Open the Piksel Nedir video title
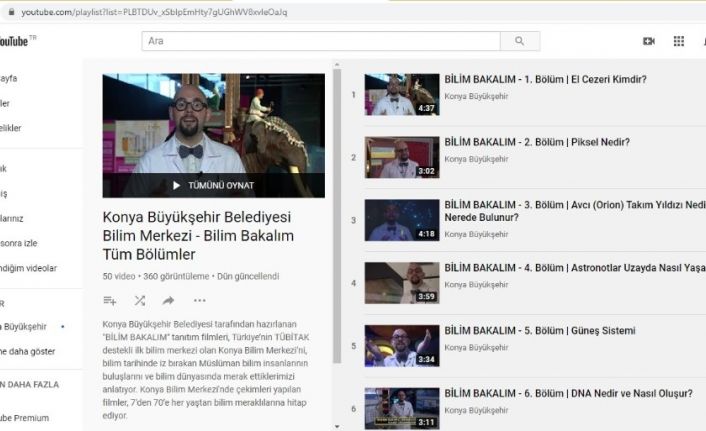This screenshot has height=431, width=706. point(537,142)
